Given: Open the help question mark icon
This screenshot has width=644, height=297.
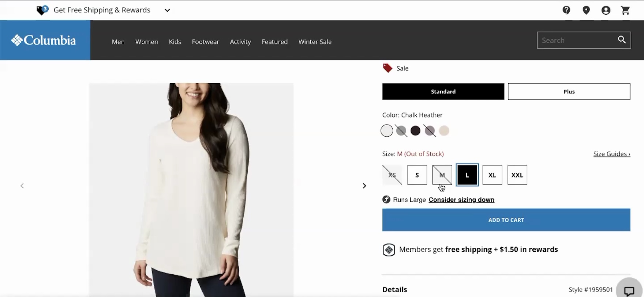Looking at the screenshot, I should click(566, 10).
